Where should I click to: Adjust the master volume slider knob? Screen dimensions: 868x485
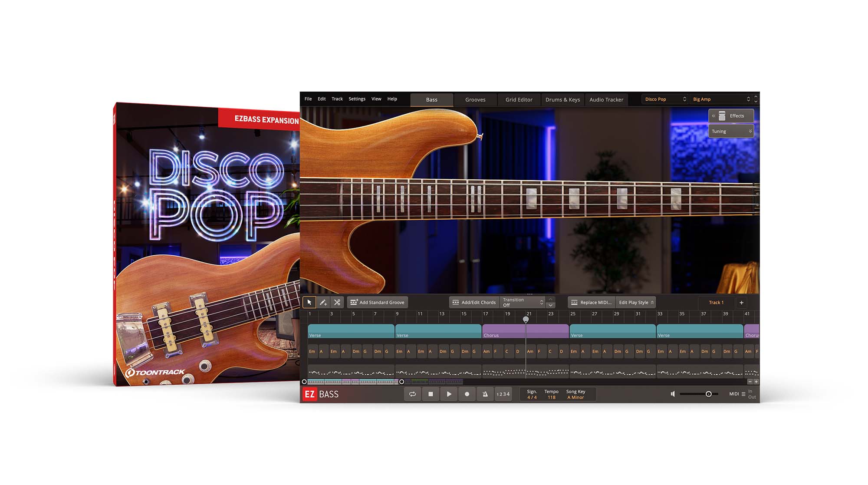point(708,394)
